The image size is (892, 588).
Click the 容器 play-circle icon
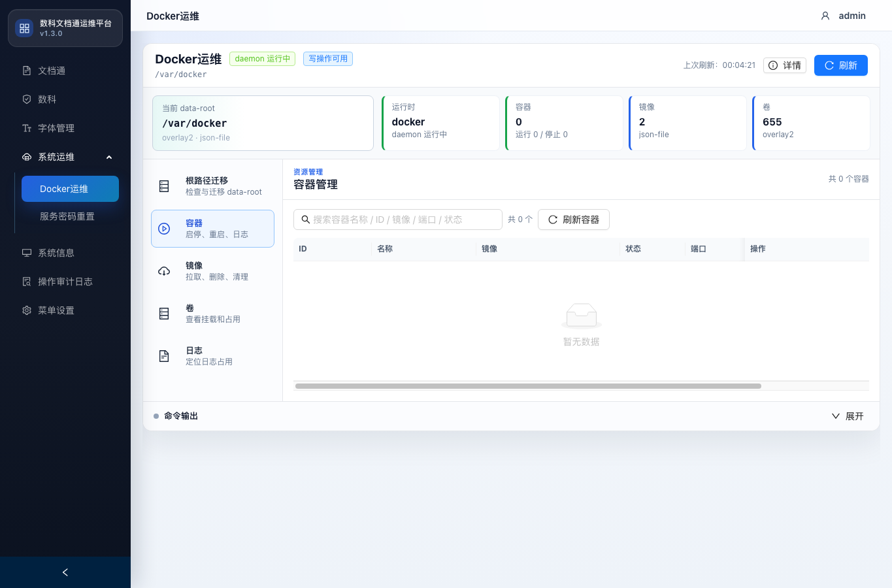(x=164, y=229)
